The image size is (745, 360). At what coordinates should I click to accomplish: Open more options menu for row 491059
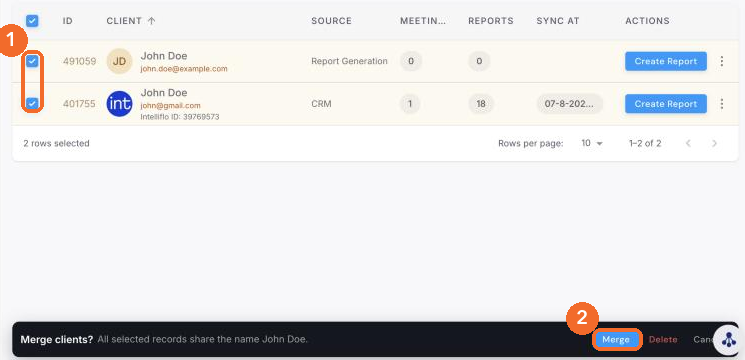coord(722,61)
